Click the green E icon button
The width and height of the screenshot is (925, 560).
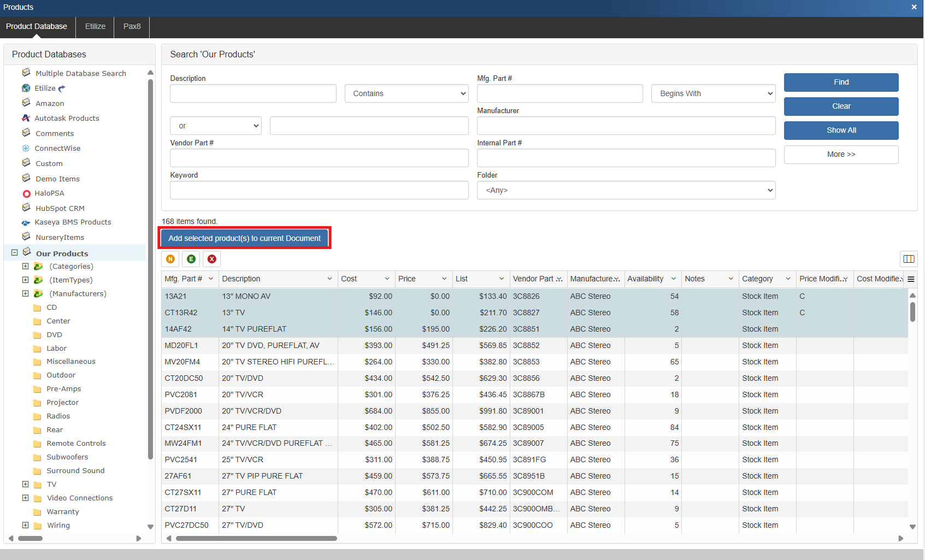(x=191, y=259)
